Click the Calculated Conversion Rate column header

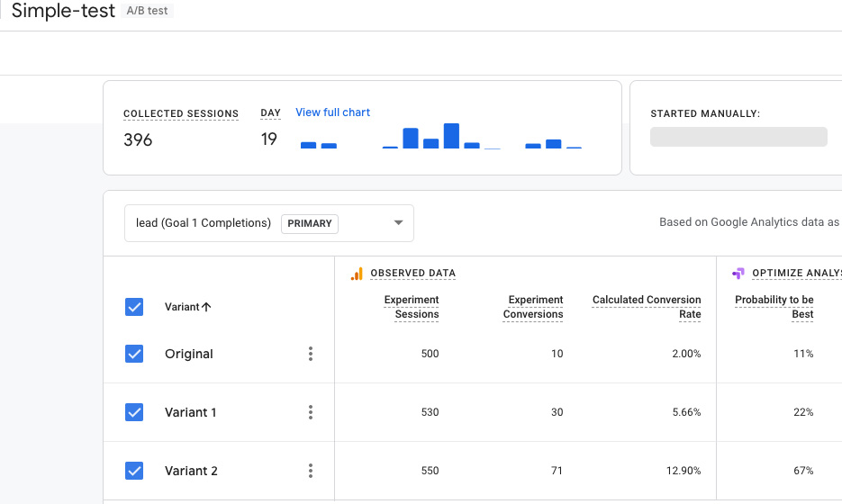647,307
